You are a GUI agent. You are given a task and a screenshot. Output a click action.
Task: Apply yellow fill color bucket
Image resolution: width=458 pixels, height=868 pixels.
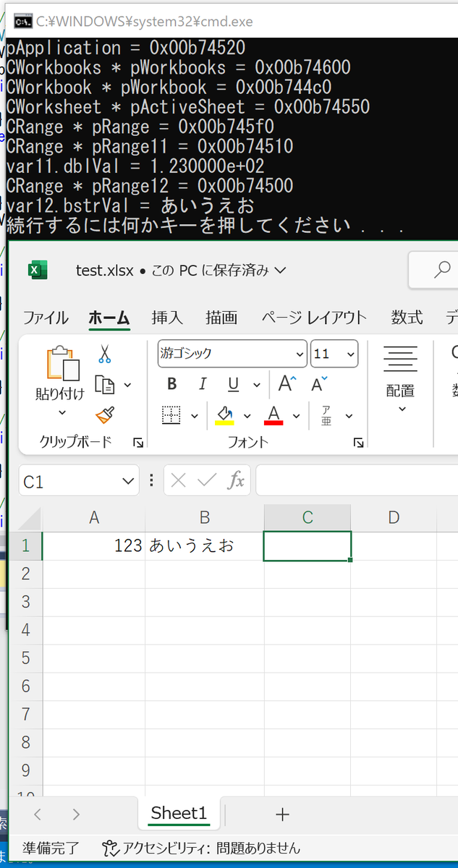tap(225, 415)
